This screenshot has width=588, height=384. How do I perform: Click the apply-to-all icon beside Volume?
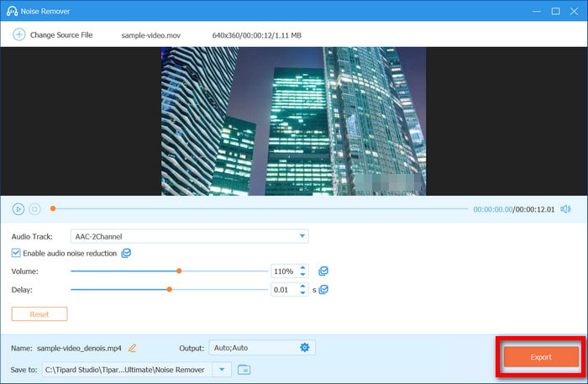pos(323,271)
